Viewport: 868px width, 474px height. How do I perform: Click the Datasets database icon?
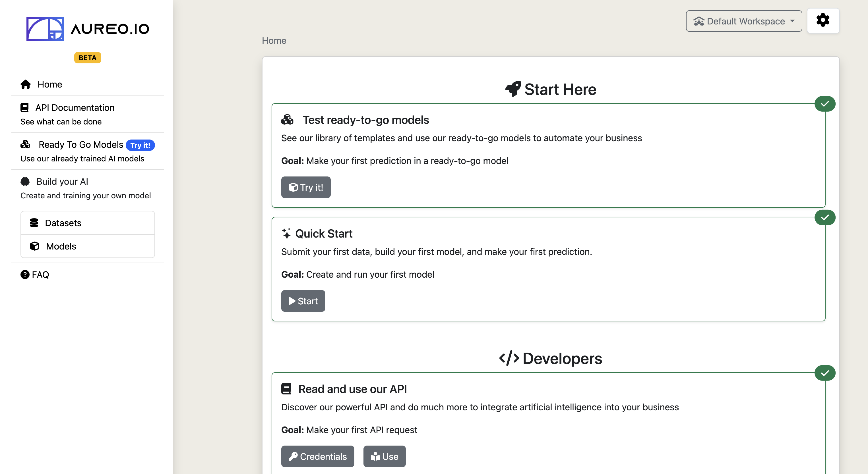click(34, 223)
